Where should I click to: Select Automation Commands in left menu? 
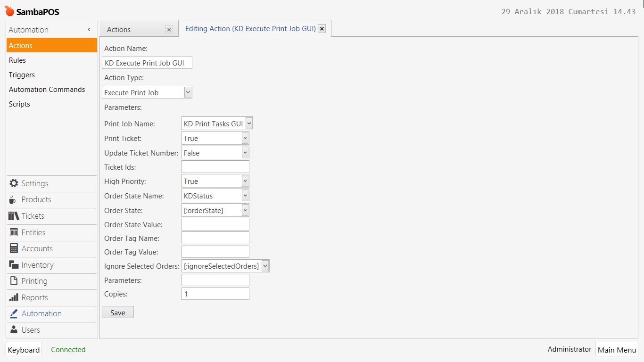[x=47, y=90]
